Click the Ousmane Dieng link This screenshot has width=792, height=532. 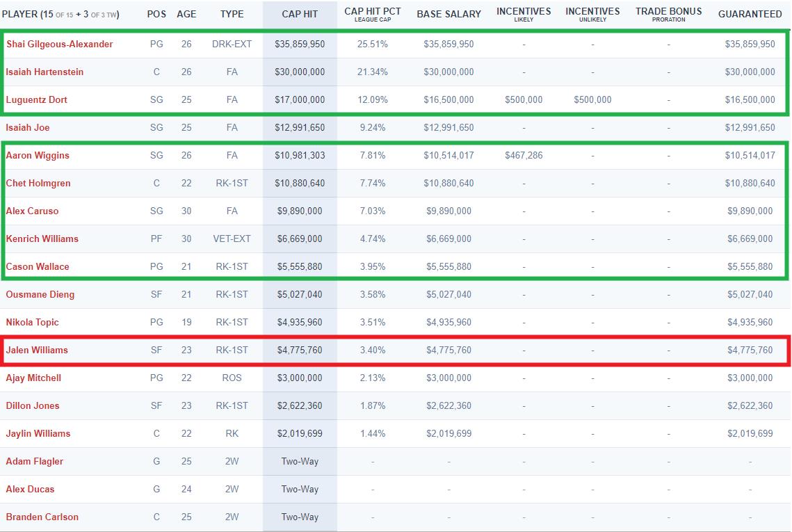click(40, 294)
